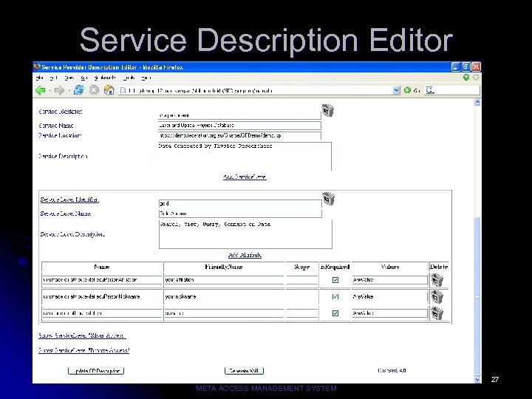The width and height of the screenshot is (532, 399).
Task: Click the Scope field in the 'your nickname' row
Action: pyautogui.click(x=301, y=296)
